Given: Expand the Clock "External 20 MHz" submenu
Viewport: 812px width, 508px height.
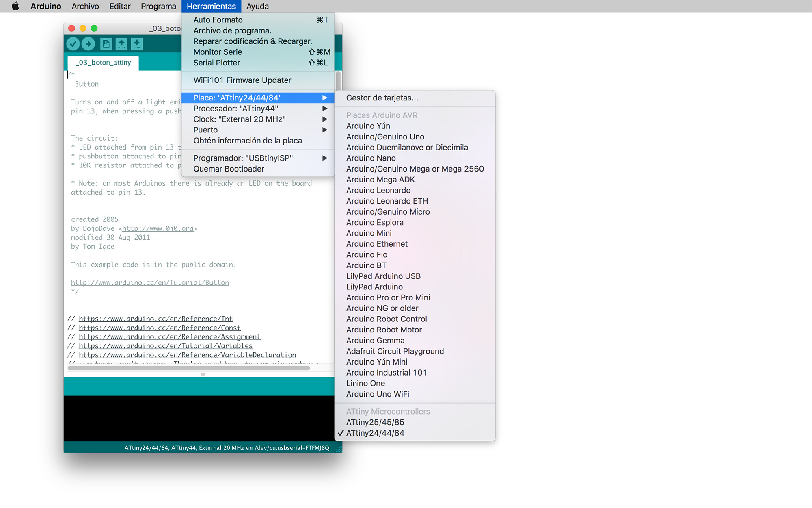Looking at the screenshot, I should 258,119.
